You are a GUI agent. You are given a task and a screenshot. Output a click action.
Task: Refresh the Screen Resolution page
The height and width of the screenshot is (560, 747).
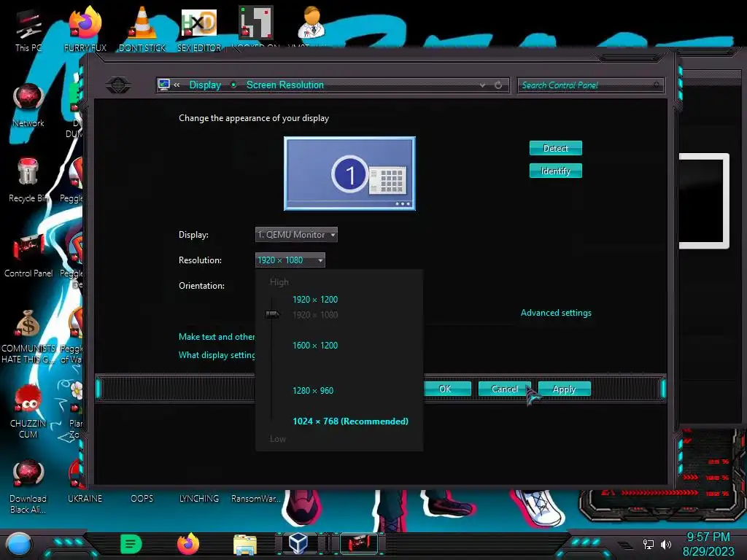click(x=498, y=85)
